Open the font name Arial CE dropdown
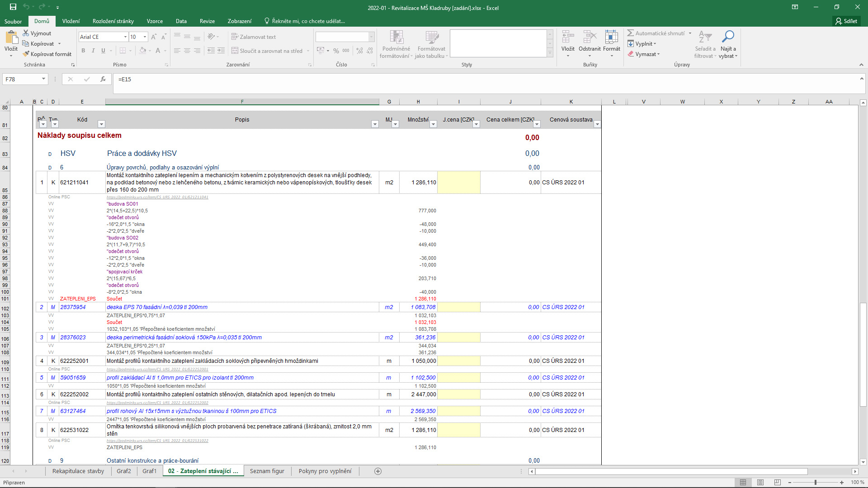This screenshot has width=868, height=488. [125, 37]
